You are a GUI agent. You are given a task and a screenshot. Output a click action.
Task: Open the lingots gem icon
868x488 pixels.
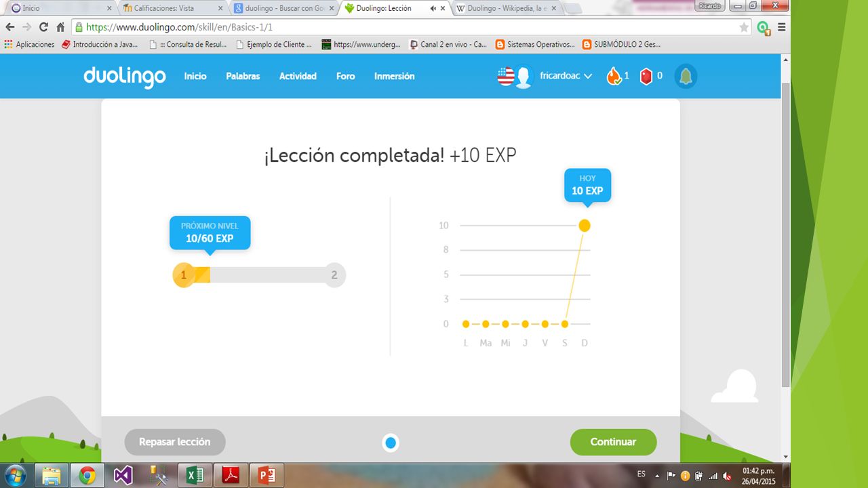tap(646, 76)
